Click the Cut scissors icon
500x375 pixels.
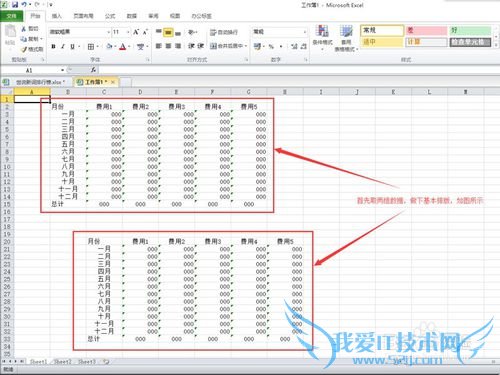tap(24, 29)
